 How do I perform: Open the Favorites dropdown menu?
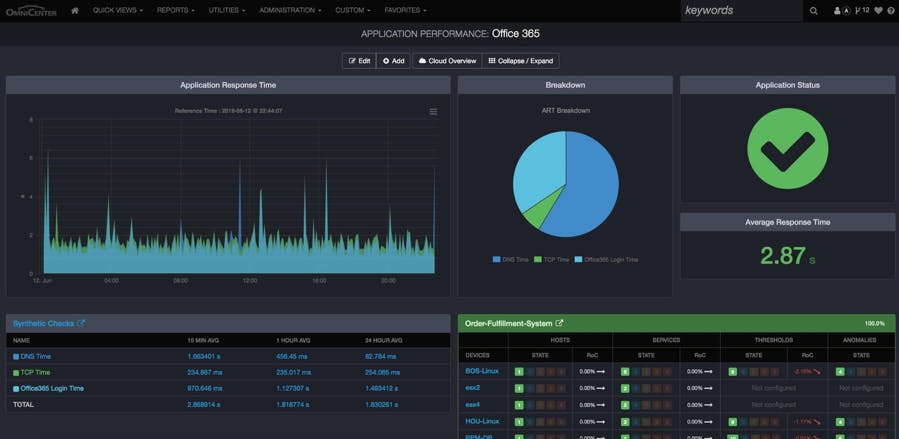click(x=405, y=10)
